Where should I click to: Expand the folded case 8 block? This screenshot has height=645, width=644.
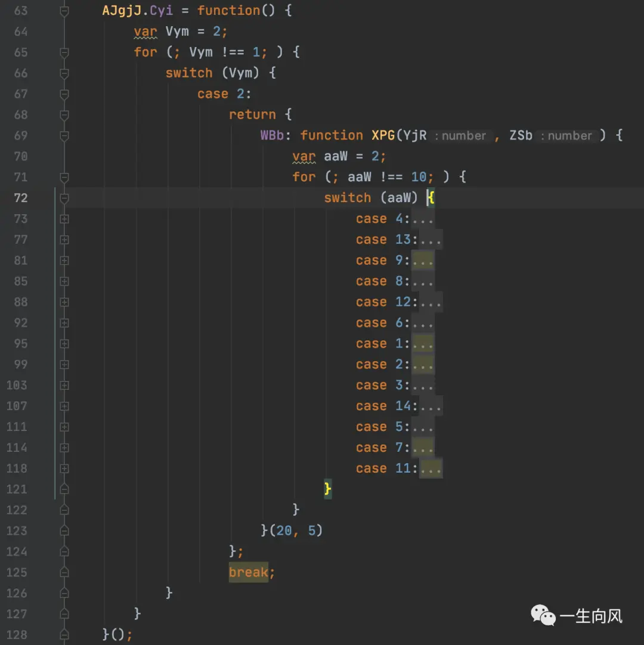64,281
